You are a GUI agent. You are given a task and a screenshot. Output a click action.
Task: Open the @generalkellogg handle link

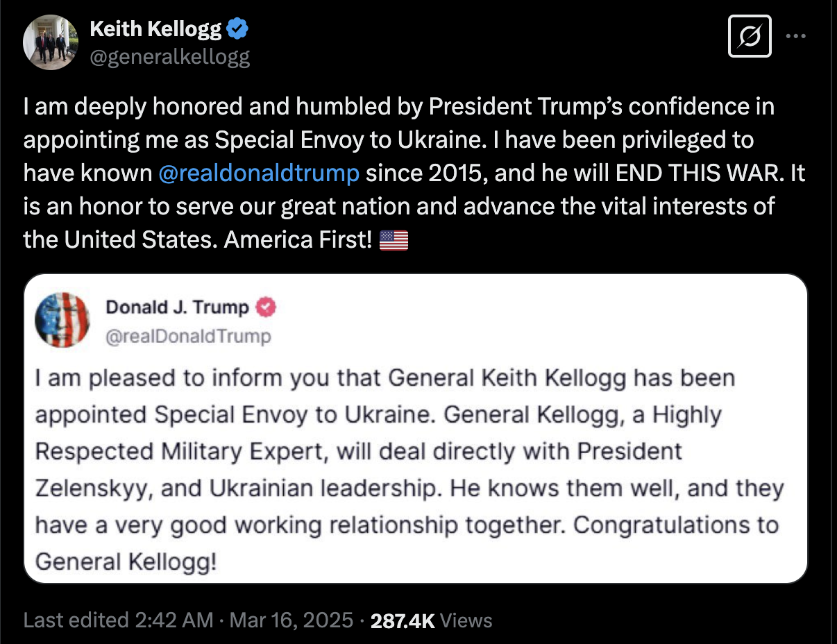pos(170,56)
